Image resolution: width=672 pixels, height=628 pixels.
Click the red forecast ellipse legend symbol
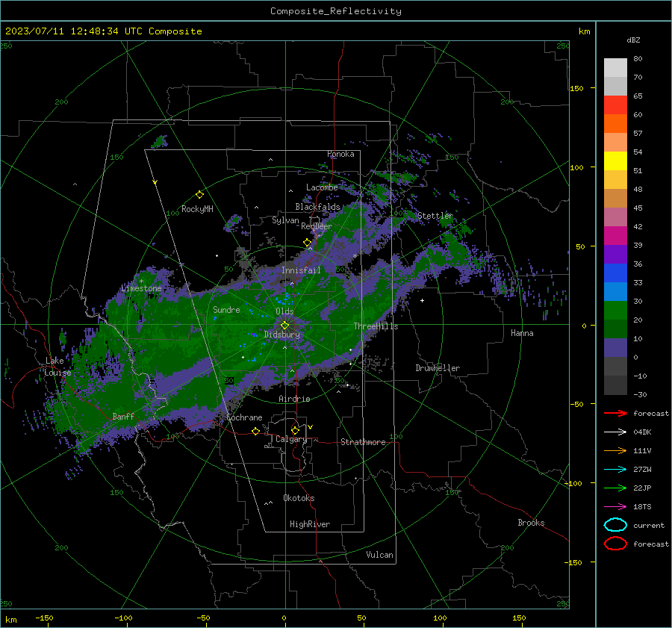coord(615,544)
